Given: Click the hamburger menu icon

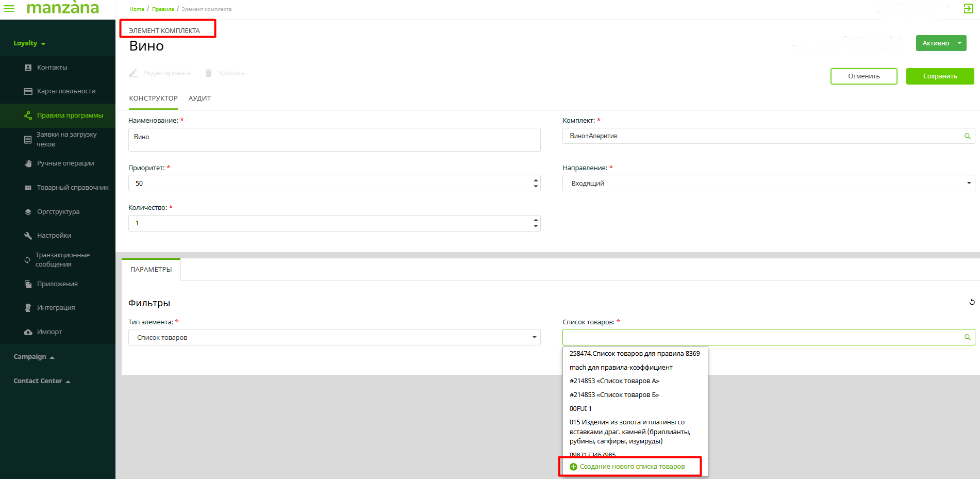Looking at the screenshot, I should coord(9,9).
